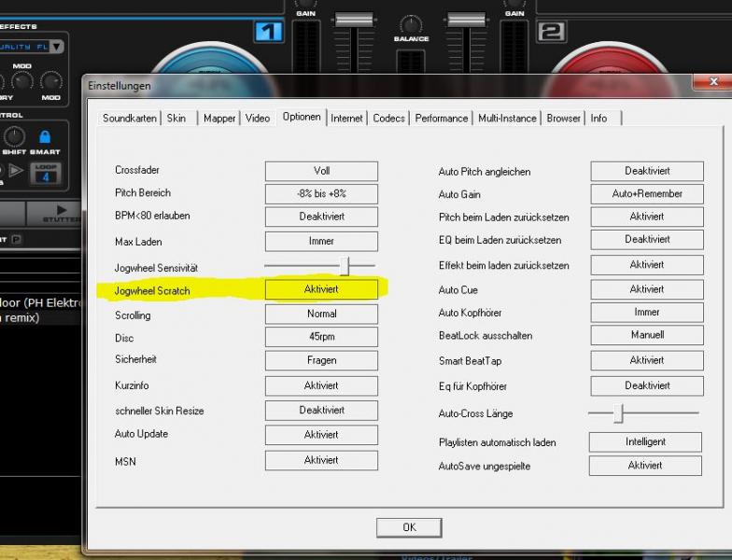Open the Codecs tab
The width and height of the screenshot is (732, 560).
pyautogui.click(x=388, y=119)
